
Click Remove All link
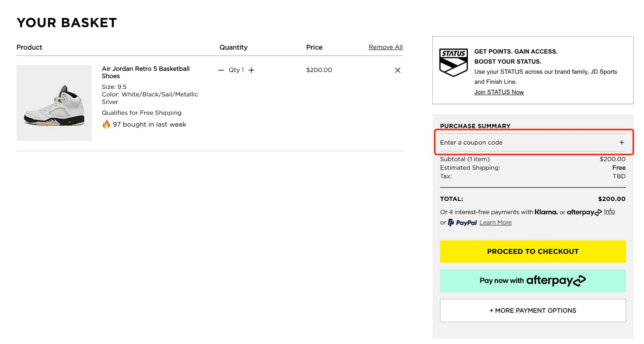pos(386,47)
